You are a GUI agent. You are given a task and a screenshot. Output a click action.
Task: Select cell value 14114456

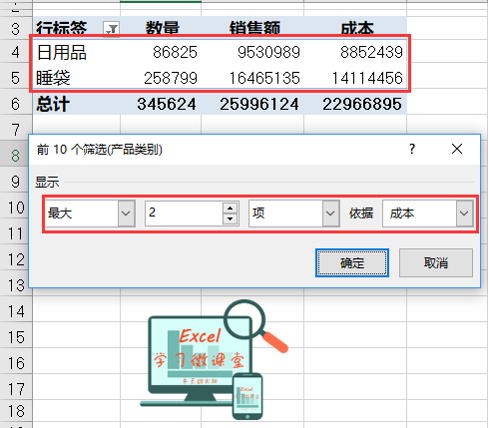click(x=355, y=78)
